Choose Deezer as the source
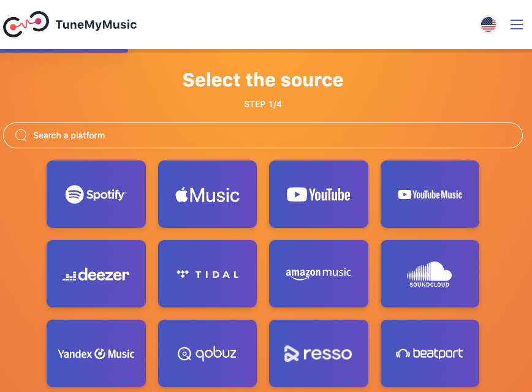This screenshot has width=532, height=392. click(96, 274)
